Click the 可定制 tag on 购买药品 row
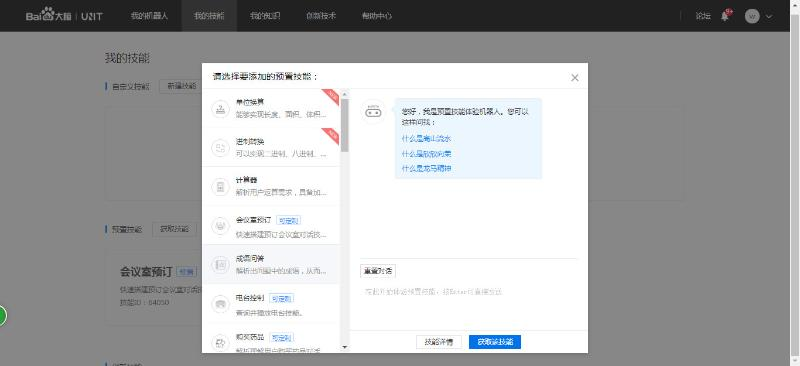800x366 pixels. pos(281,338)
